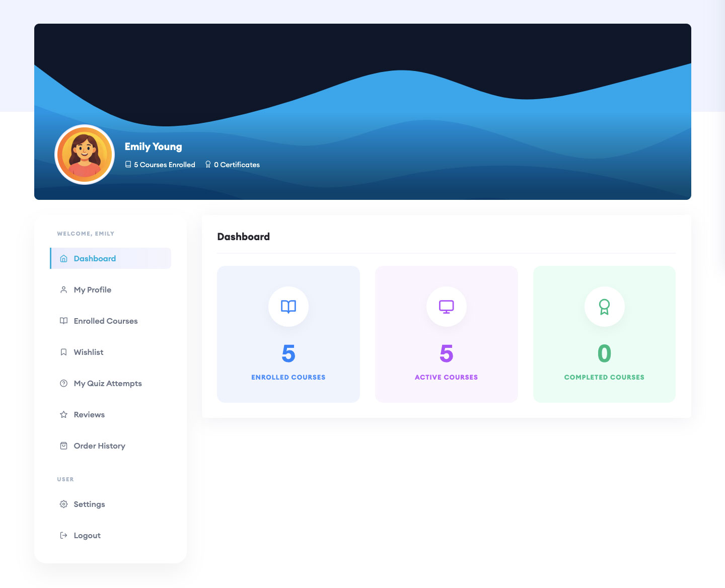Click the Logout arrow icon

(63, 535)
